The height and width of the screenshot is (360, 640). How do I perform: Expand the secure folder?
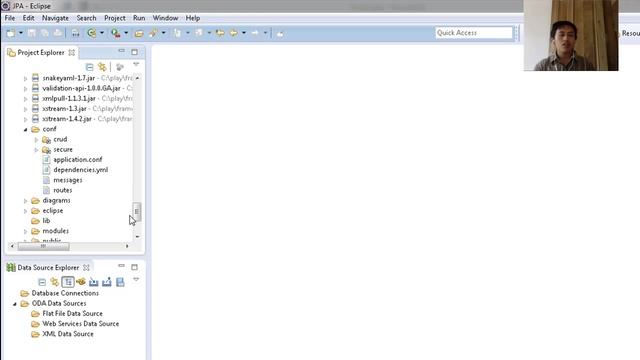coord(36,150)
